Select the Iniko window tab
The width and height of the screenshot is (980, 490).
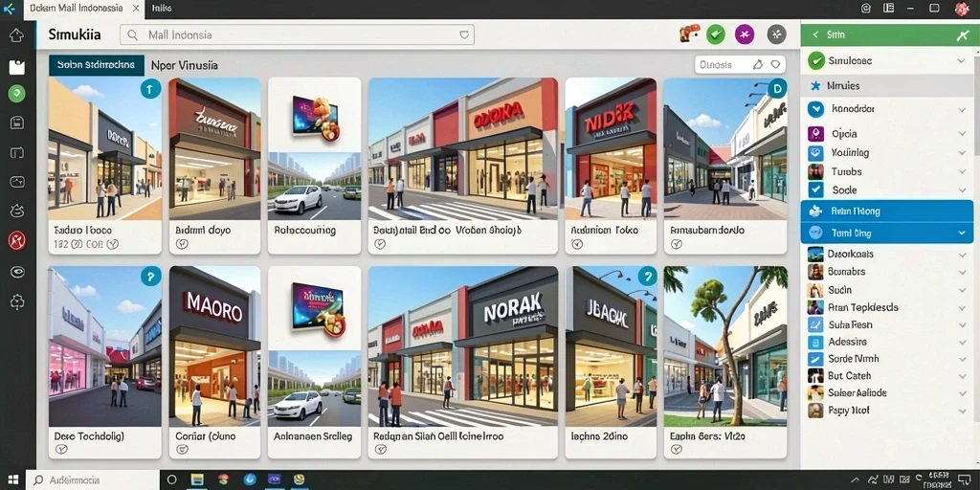[x=162, y=9]
